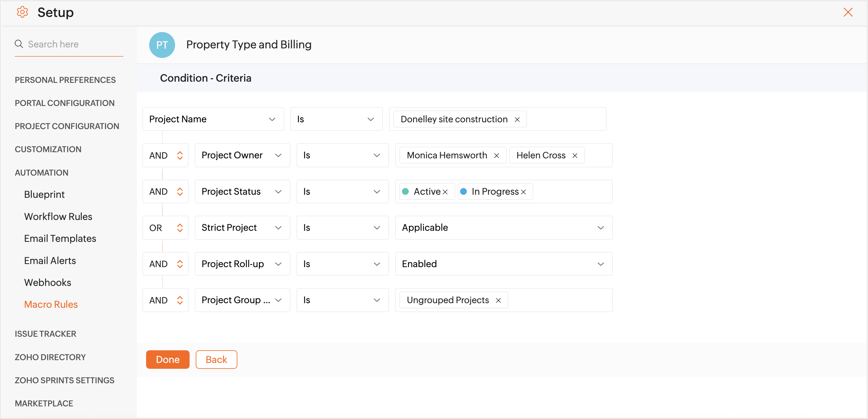Open Workflow Rules in sidebar
The height and width of the screenshot is (419, 868).
[58, 217]
